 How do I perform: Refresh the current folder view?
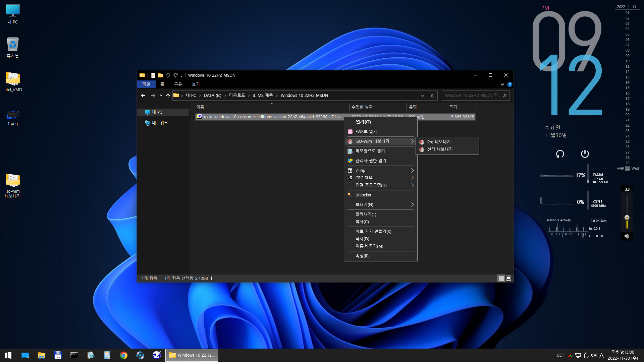pos(433,96)
